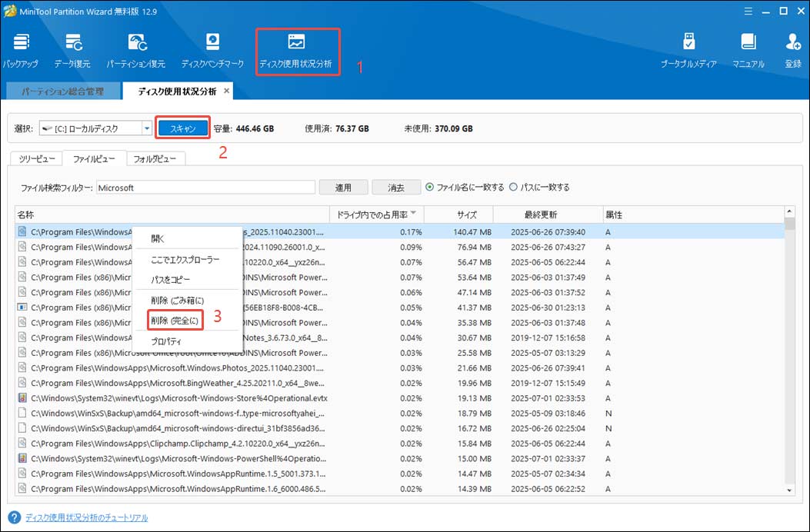
Task: Click the 30.67 MB size cell
Action: tap(474, 337)
